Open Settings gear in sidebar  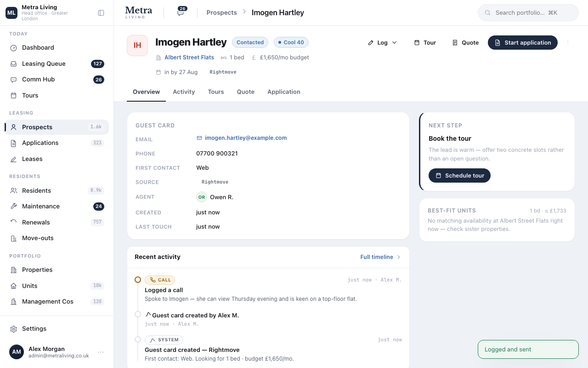(14, 328)
